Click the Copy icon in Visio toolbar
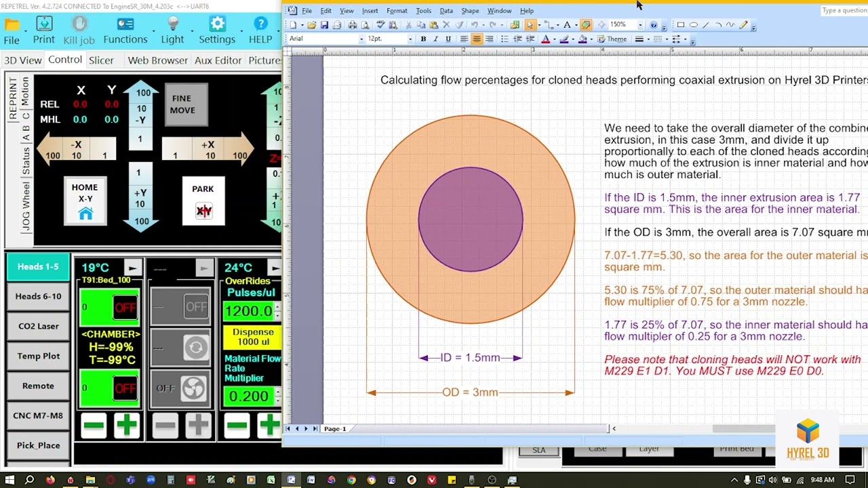 tap(421, 25)
